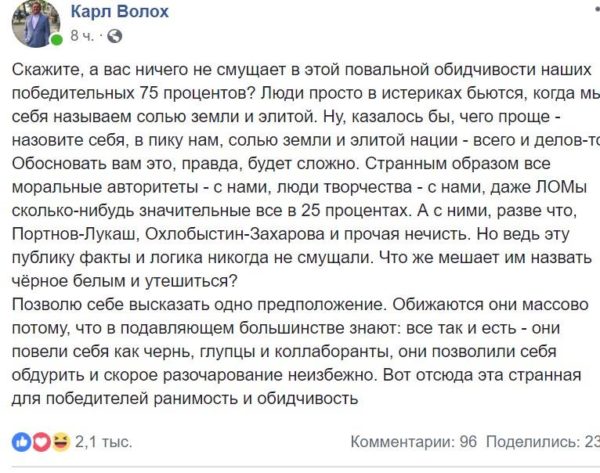Open the post timestamp '8 ч.'
This screenshot has height=473, width=600.
click(x=82, y=36)
